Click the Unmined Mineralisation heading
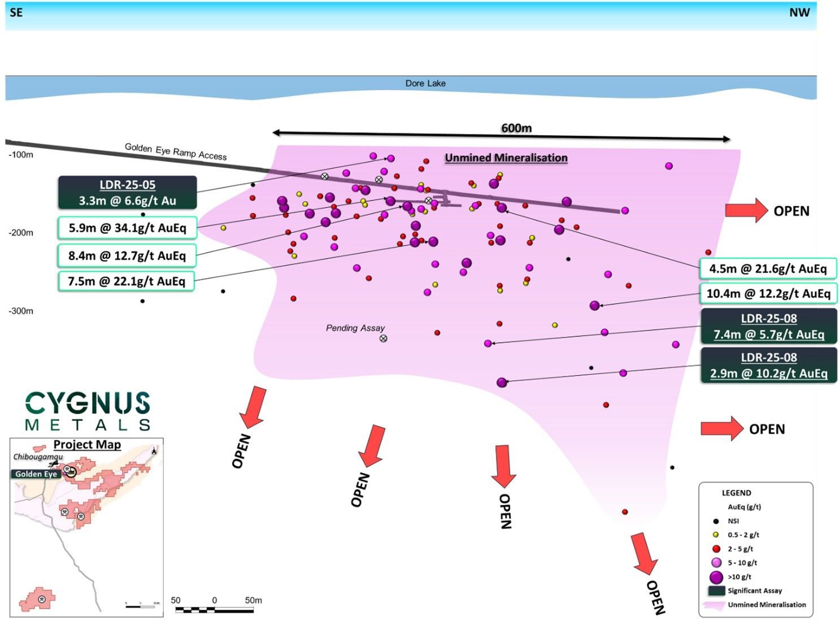Screen dimensions: 840x634 tap(506, 158)
